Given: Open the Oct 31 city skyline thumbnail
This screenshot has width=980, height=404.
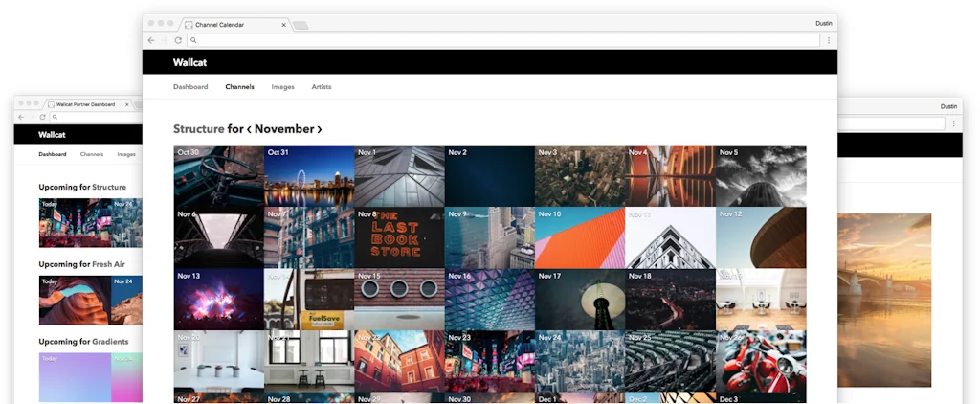Looking at the screenshot, I should pyautogui.click(x=308, y=175).
